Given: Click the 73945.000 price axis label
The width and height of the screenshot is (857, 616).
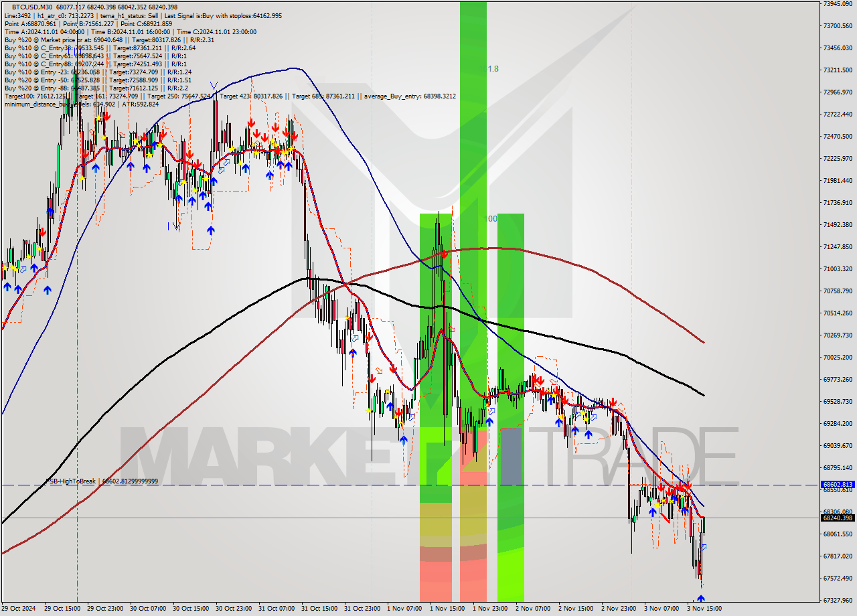Looking at the screenshot, I should pyautogui.click(x=839, y=3).
